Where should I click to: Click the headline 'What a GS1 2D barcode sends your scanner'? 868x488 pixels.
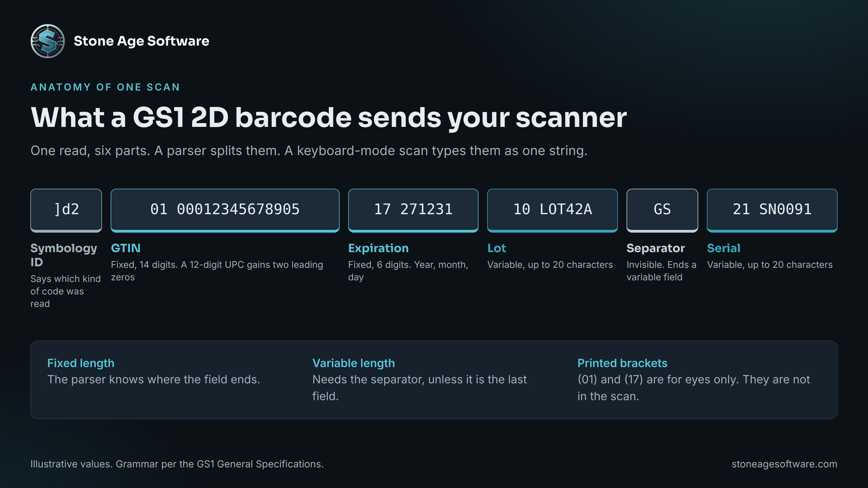[329, 118]
